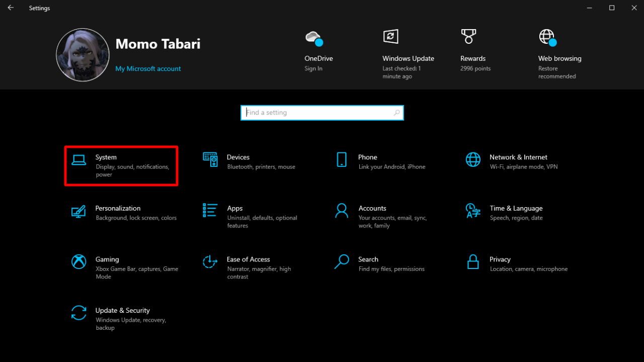This screenshot has height=362, width=644.
Task: Minimize the Settings window
Action: click(x=588, y=8)
